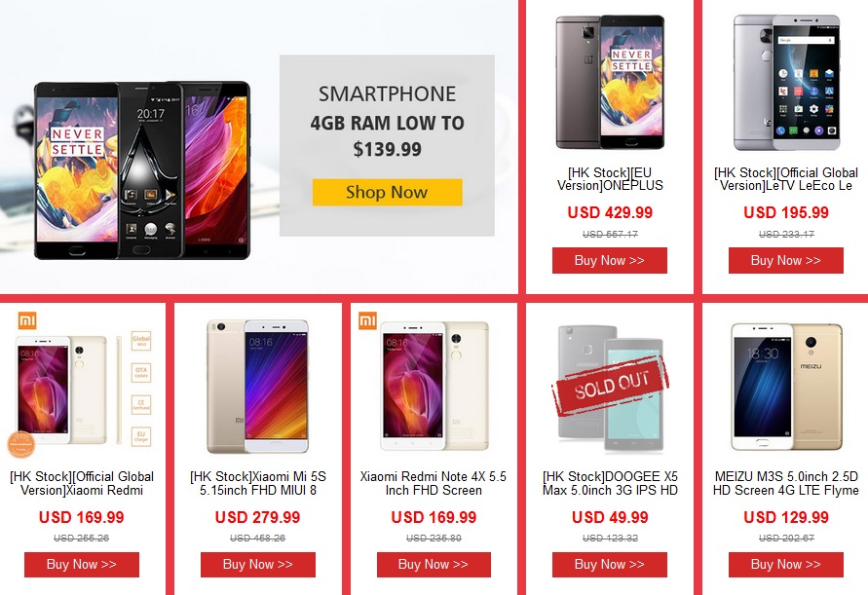This screenshot has width=868, height=595.
Task: Open the Xiaomi Mi 5S 5.15inch title link
Action: coord(257,483)
